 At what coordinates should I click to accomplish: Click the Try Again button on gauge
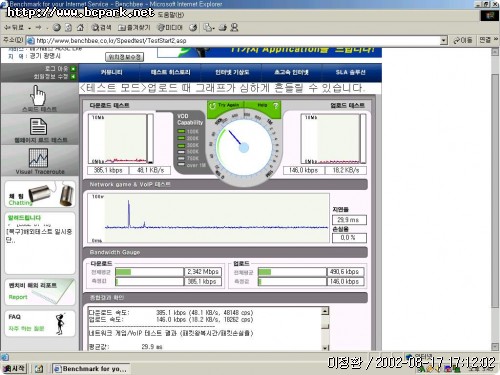click(x=225, y=105)
